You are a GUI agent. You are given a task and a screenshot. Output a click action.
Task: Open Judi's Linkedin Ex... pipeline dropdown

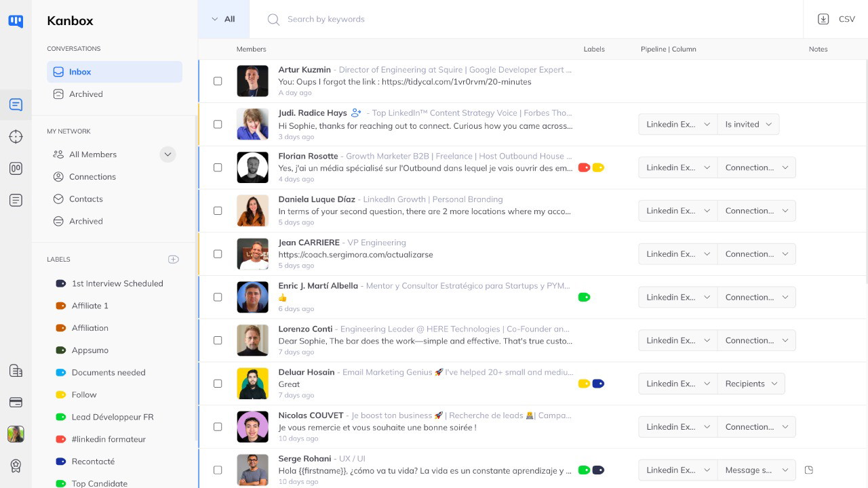[677, 124]
